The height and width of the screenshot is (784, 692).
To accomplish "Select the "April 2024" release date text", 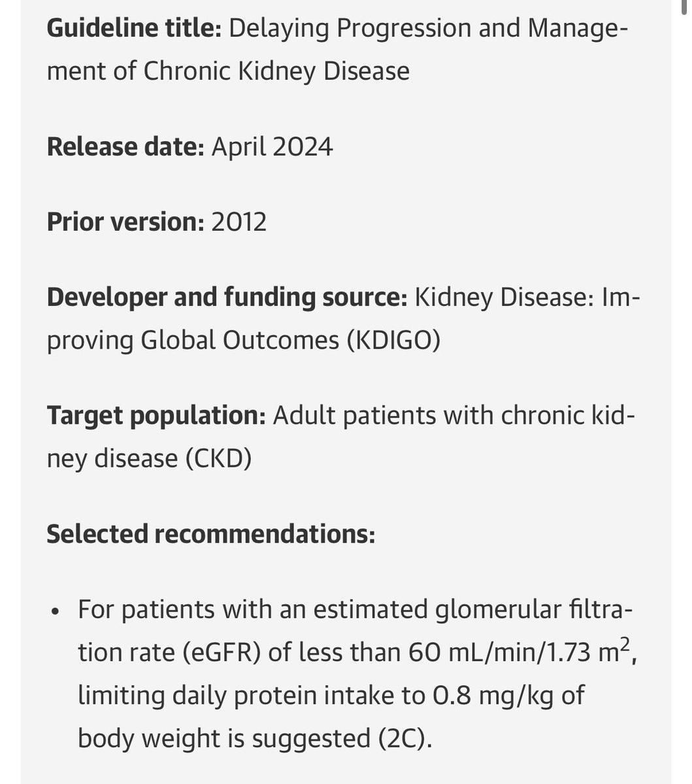I will point(272,146).
